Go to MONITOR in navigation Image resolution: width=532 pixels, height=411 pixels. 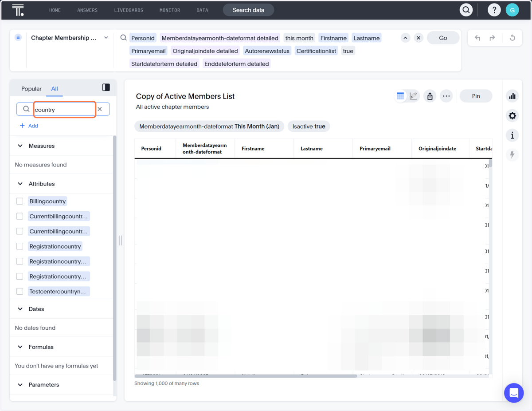[x=170, y=10]
